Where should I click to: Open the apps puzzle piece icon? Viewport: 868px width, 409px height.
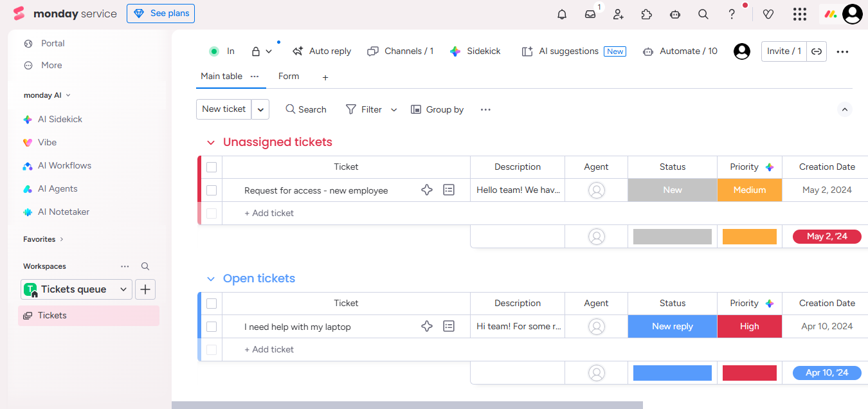click(647, 14)
